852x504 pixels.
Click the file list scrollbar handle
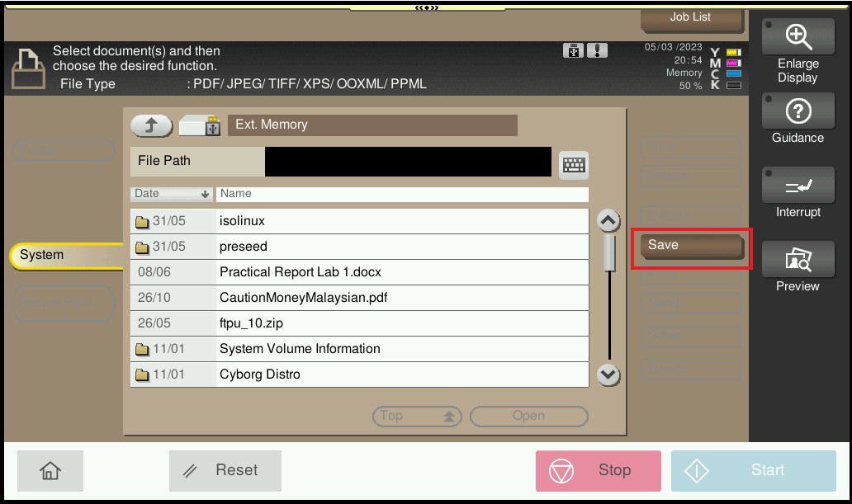pos(609,252)
